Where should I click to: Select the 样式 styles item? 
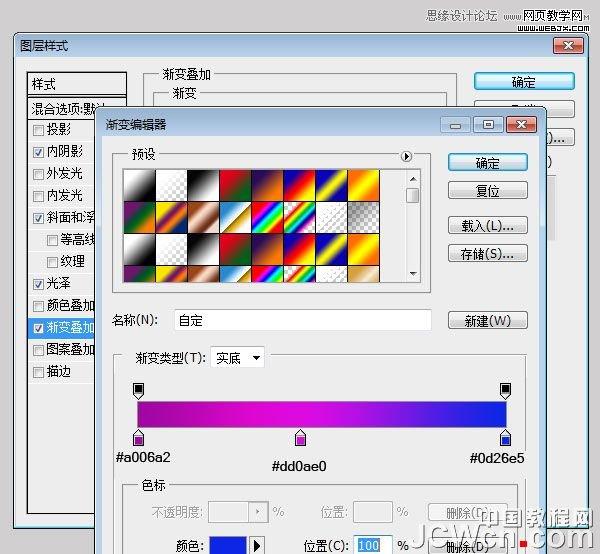[x=77, y=83]
